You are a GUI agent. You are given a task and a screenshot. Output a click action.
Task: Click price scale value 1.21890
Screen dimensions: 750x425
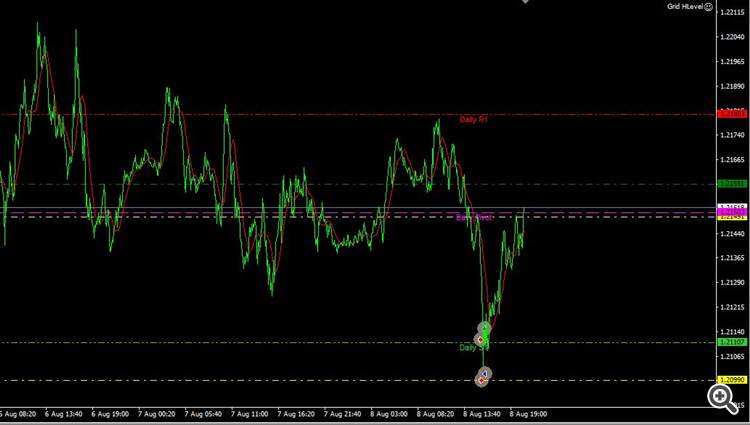[732, 87]
